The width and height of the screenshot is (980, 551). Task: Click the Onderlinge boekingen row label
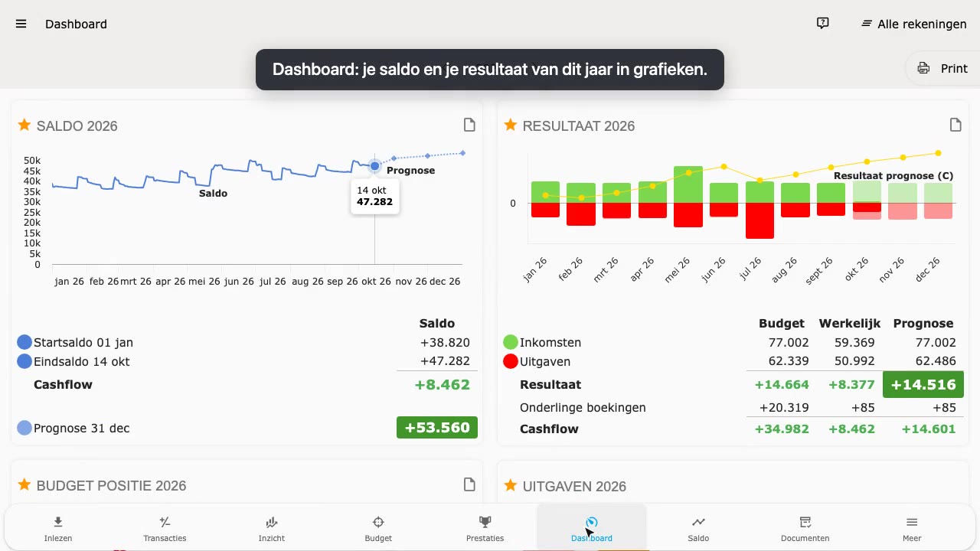click(583, 407)
